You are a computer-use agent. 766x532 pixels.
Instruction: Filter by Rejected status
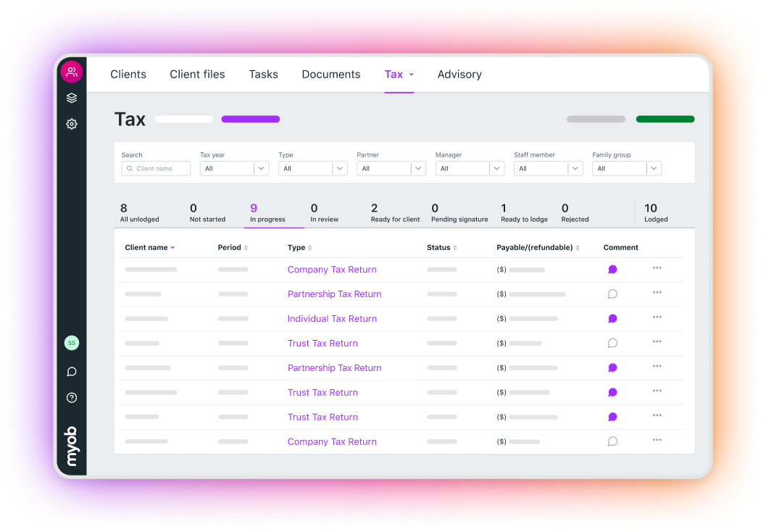click(575, 213)
